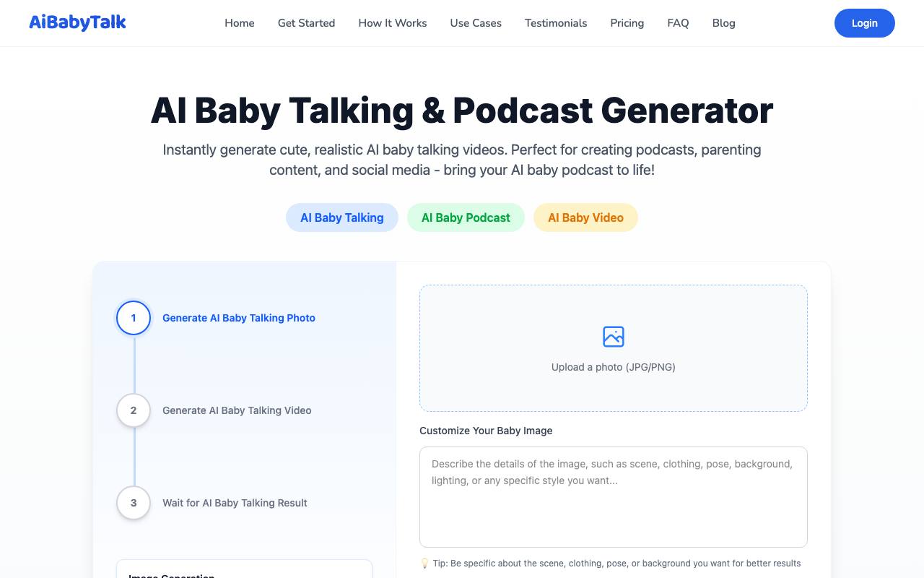Open Testimonials nav item
The width and height of the screenshot is (924, 578).
(556, 23)
